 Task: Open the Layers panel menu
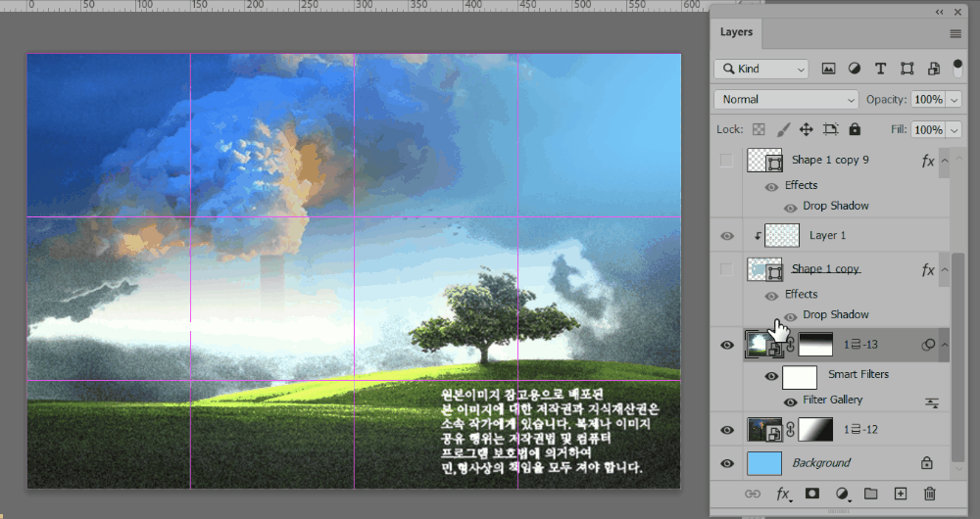click(x=955, y=33)
